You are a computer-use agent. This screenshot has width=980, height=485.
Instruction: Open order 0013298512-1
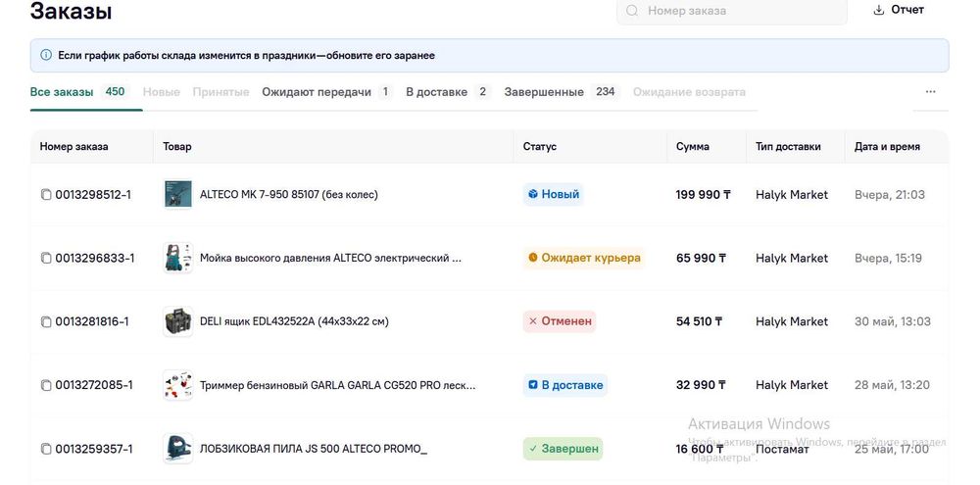point(93,195)
